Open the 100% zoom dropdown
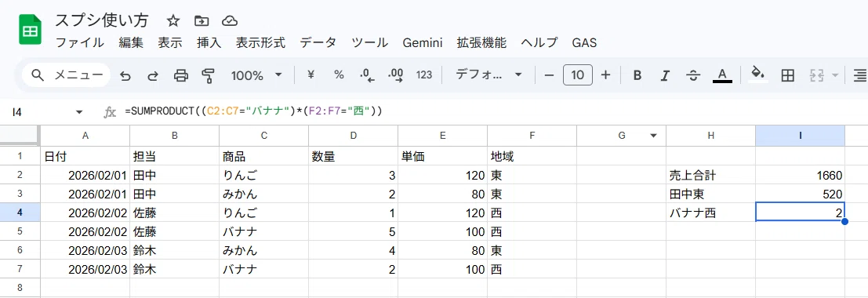This screenshot has width=868, height=298. tap(256, 74)
